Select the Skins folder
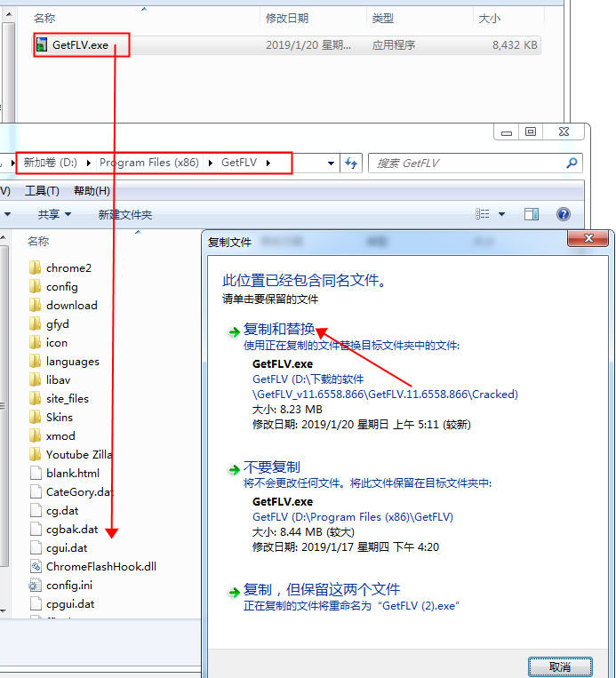 [x=51, y=417]
